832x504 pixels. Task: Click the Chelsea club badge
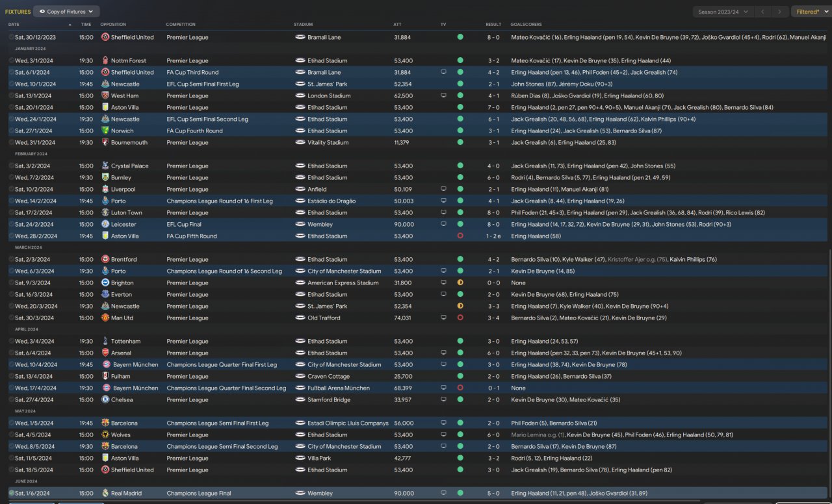tap(105, 399)
